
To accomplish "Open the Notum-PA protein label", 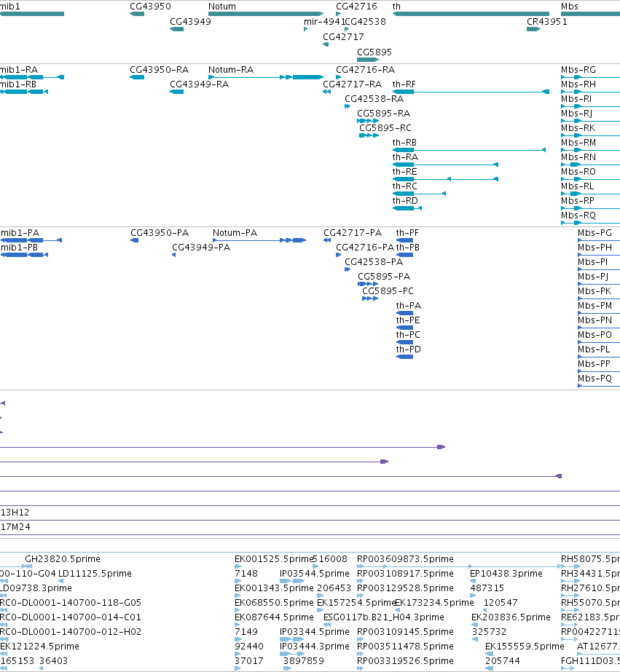I will pyautogui.click(x=235, y=233).
